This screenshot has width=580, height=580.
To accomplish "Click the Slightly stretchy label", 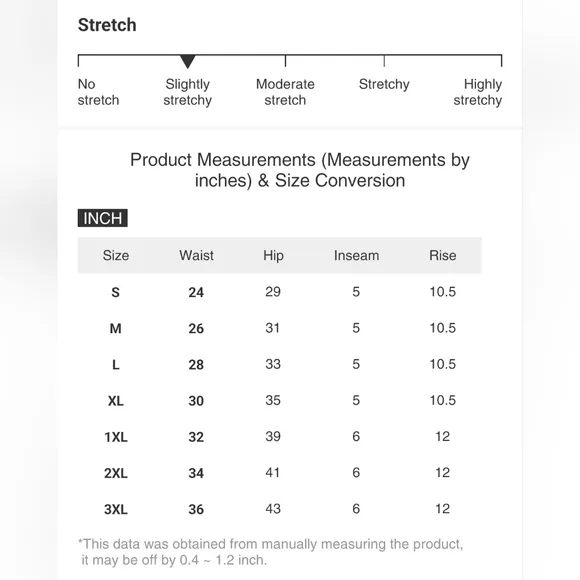I will (188, 92).
